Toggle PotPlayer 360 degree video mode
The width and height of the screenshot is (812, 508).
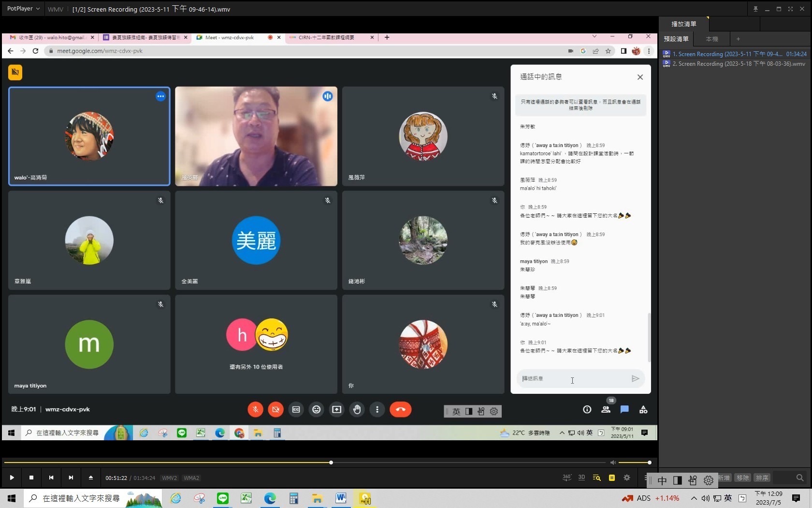click(567, 478)
